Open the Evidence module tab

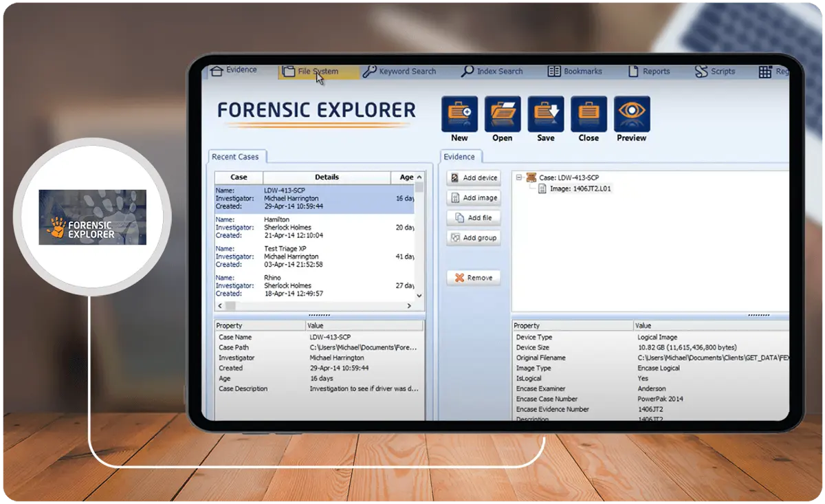[x=234, y=70]
